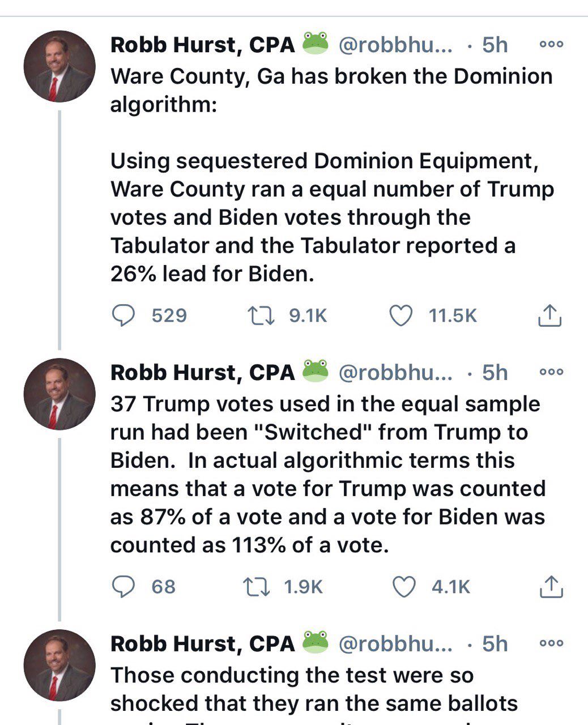The height and width of the screenshot is (725, 588).
Task: Reply to the Ware County Dominion tweet
Action: (x=121, y=315)
